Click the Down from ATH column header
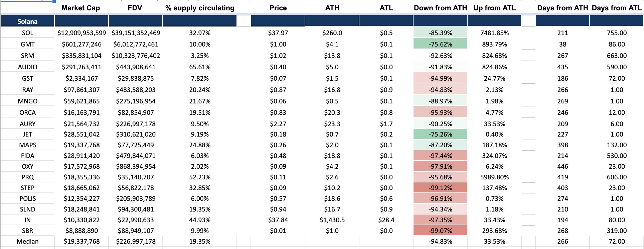The image size is (644, 249). [x=440, y=8]
